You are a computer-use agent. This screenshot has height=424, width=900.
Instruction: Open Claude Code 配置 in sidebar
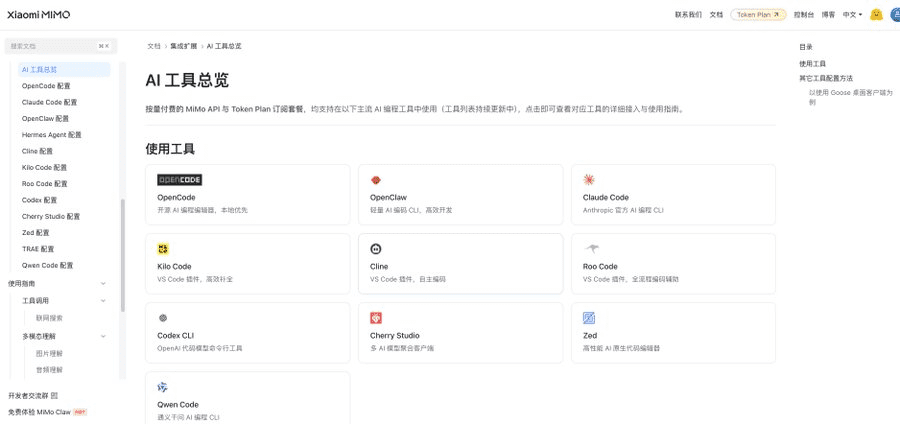coord(49,102)
